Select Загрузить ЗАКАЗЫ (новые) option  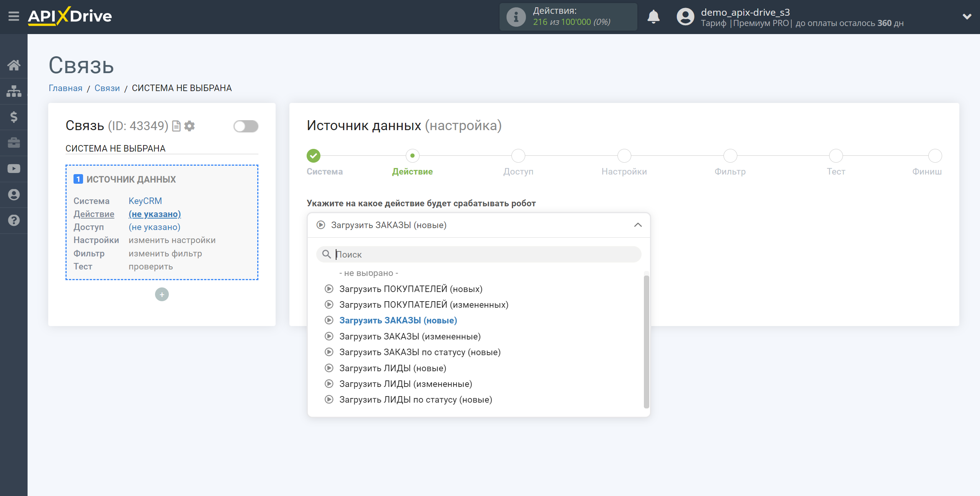pyautogui.click(x=398, y=320)
